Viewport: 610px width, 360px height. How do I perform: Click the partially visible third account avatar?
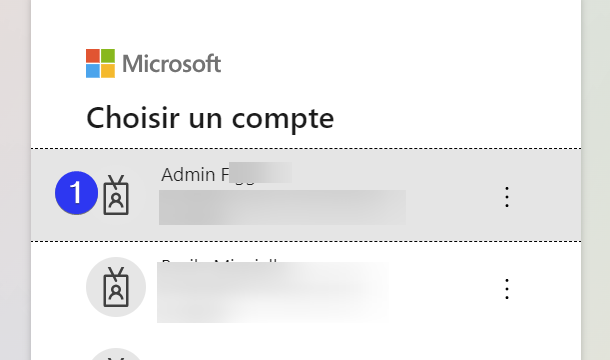click(116, 354)
